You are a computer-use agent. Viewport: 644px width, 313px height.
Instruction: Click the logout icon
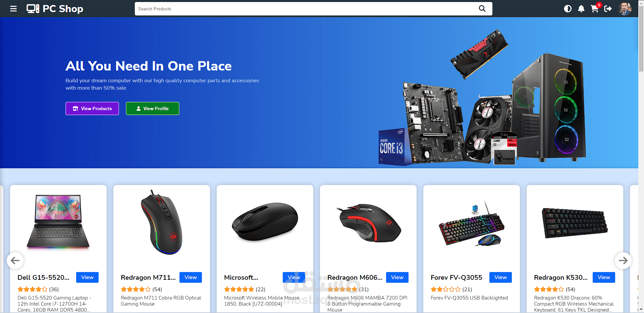pyautogui.click(x=608, y=9)
